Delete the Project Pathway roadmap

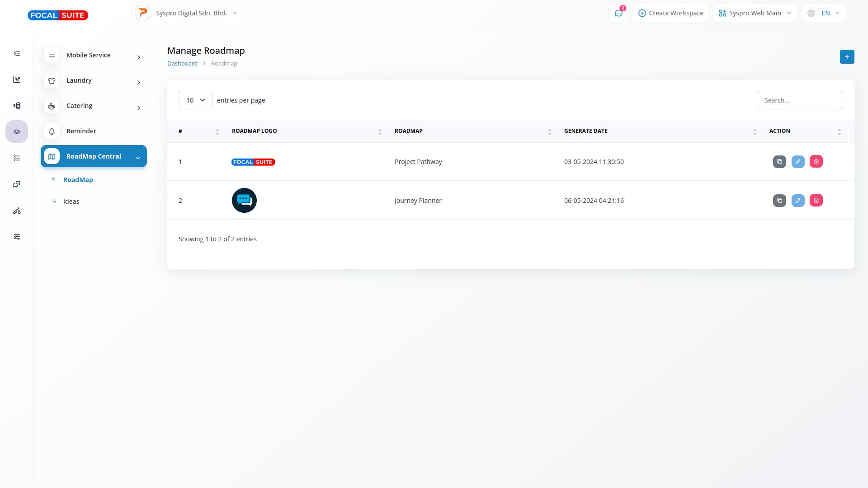[816, 162]
